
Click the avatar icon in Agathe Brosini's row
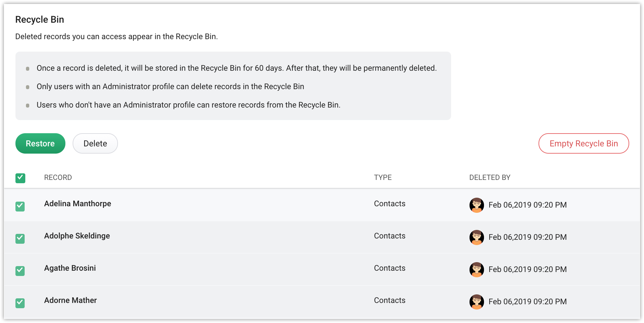tap(476, 269)
